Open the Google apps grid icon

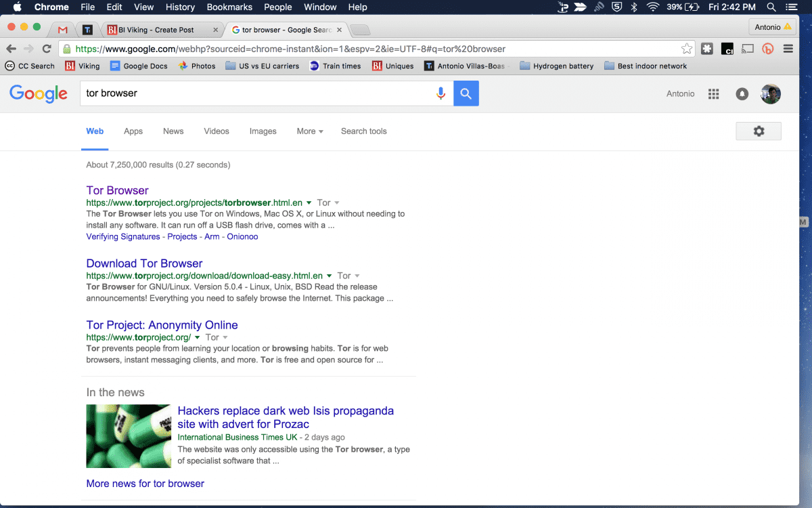(x=713, y=94)
